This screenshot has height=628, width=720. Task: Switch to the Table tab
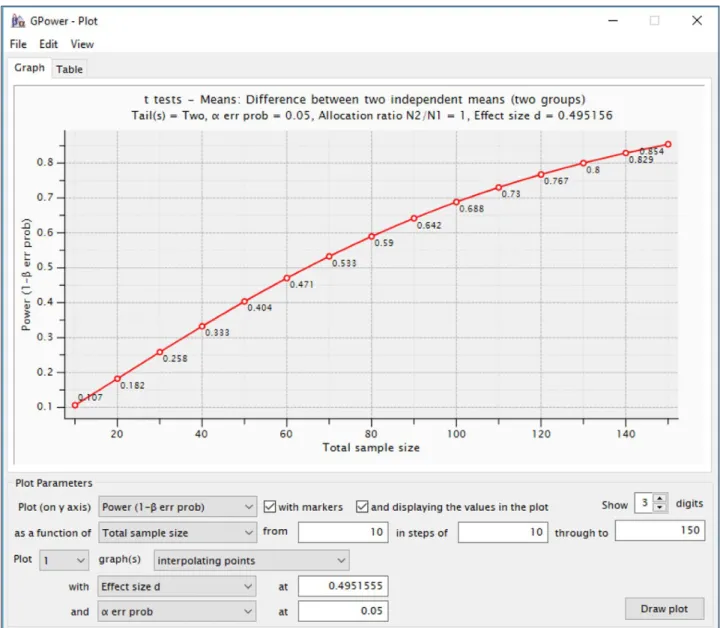69,69
